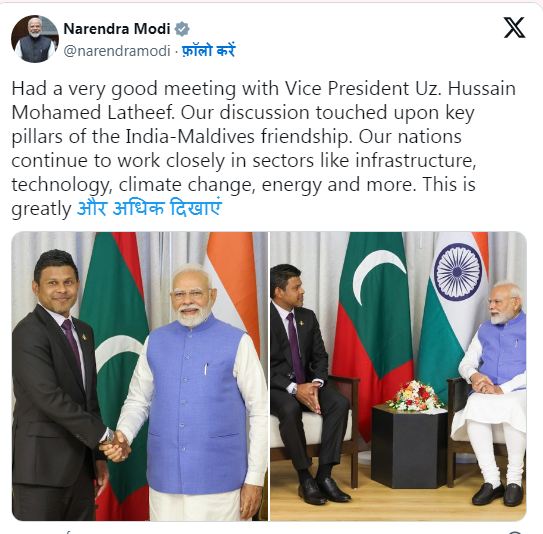543x534 pixels.
Task: Click the word 'greatly' before the show-more link
Action: pos(41,209)
